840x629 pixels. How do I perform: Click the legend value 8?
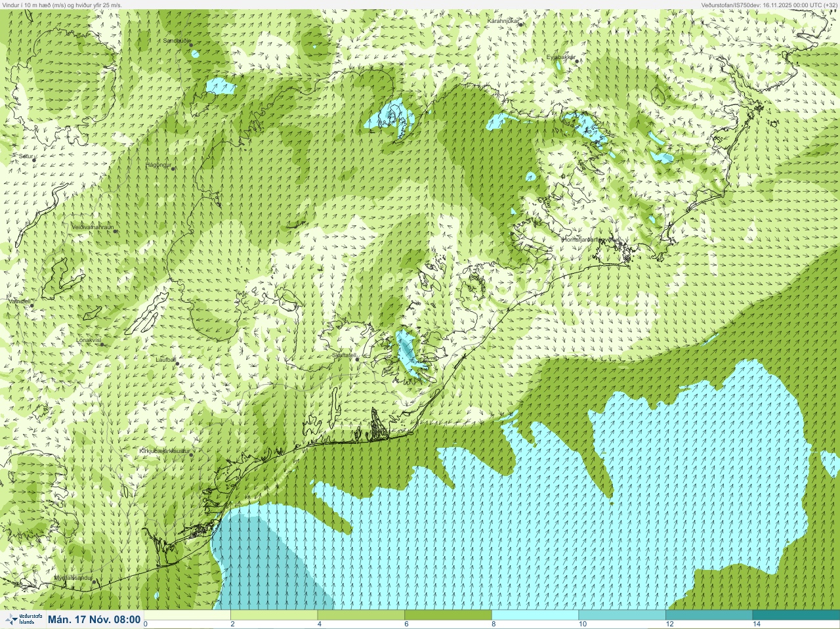pos(493,624)
